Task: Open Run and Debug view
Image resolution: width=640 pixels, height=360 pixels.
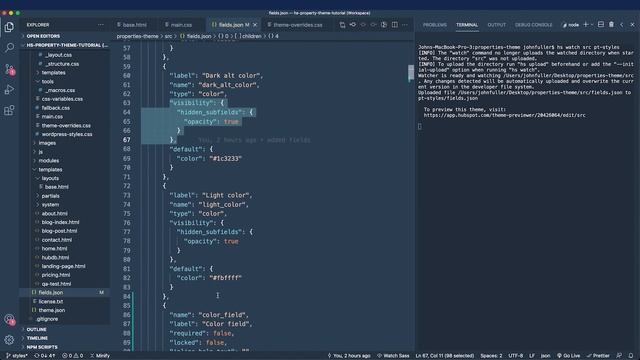Action: click(9, 89)
